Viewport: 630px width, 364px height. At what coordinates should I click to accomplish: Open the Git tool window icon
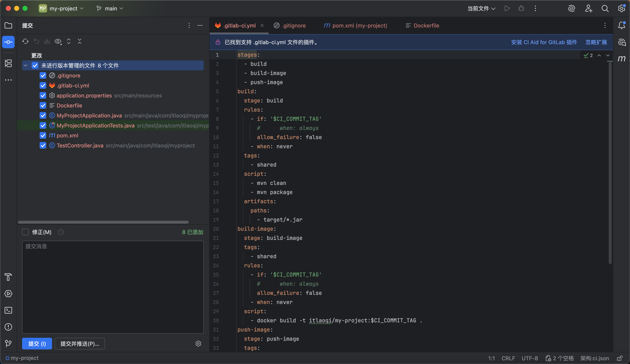click(x=8, y=344)
